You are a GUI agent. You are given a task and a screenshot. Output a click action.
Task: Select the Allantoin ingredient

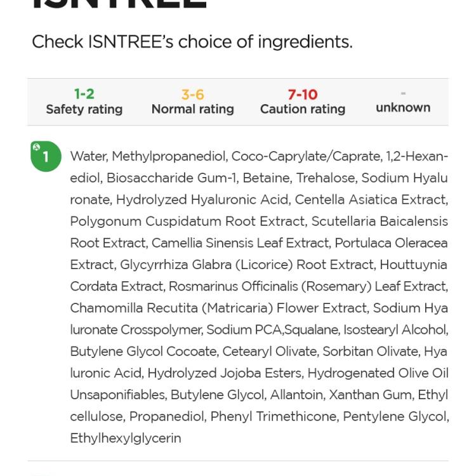[298, 395]
